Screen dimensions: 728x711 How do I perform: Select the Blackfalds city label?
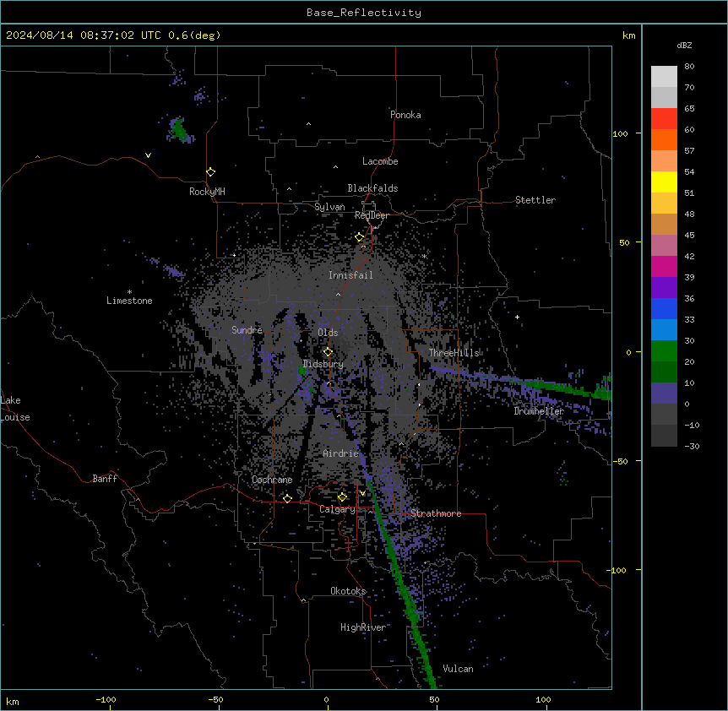point(372,188)
